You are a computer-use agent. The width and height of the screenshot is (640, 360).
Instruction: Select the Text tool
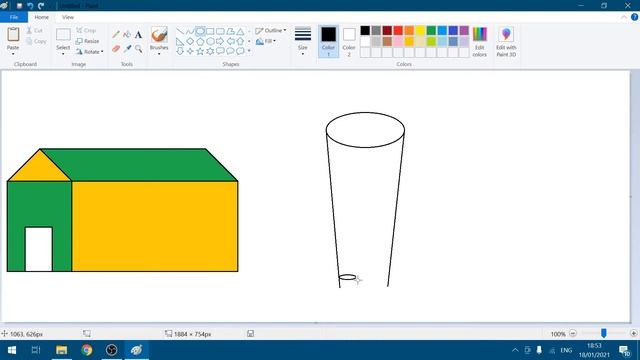138,35
